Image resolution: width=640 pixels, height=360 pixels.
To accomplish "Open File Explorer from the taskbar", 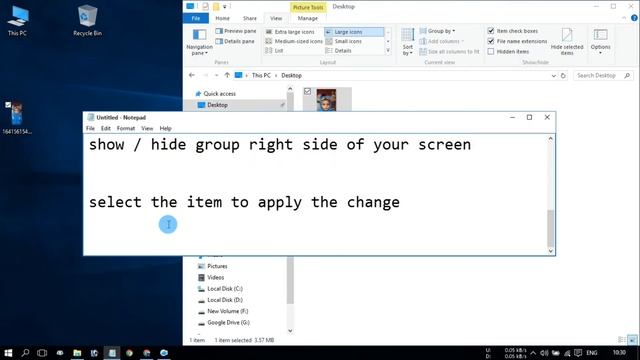I will tap(77, 353).
